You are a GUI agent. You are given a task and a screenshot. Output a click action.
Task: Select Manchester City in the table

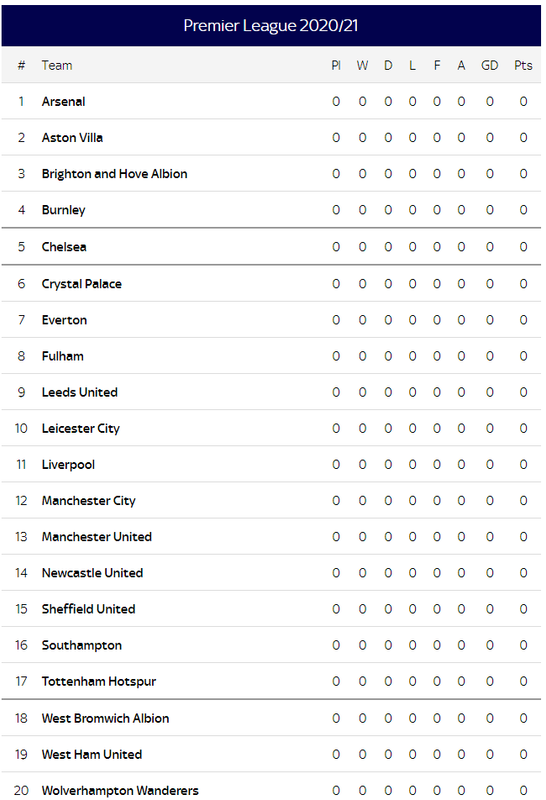89,501
